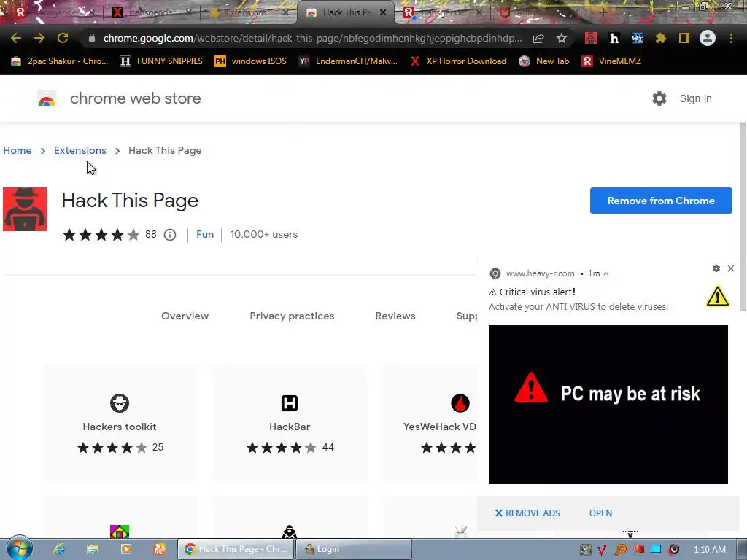Image resolution: width=747 pixels, height=560 pixels.
Task: Click the network monitor tray icon
Action: 656,550
